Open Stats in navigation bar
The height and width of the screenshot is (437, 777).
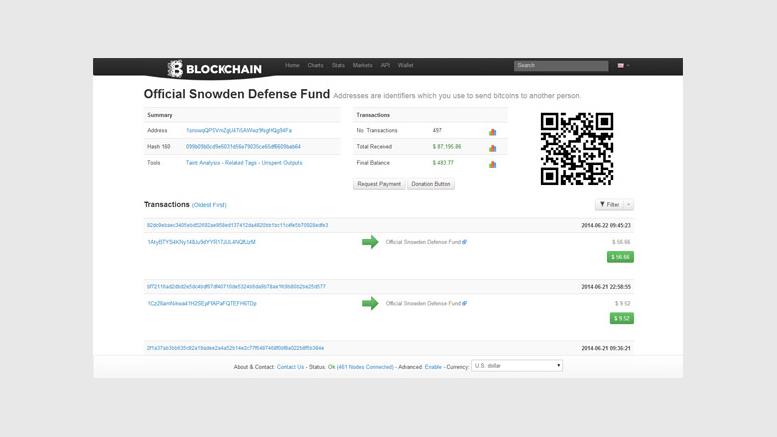338,65
